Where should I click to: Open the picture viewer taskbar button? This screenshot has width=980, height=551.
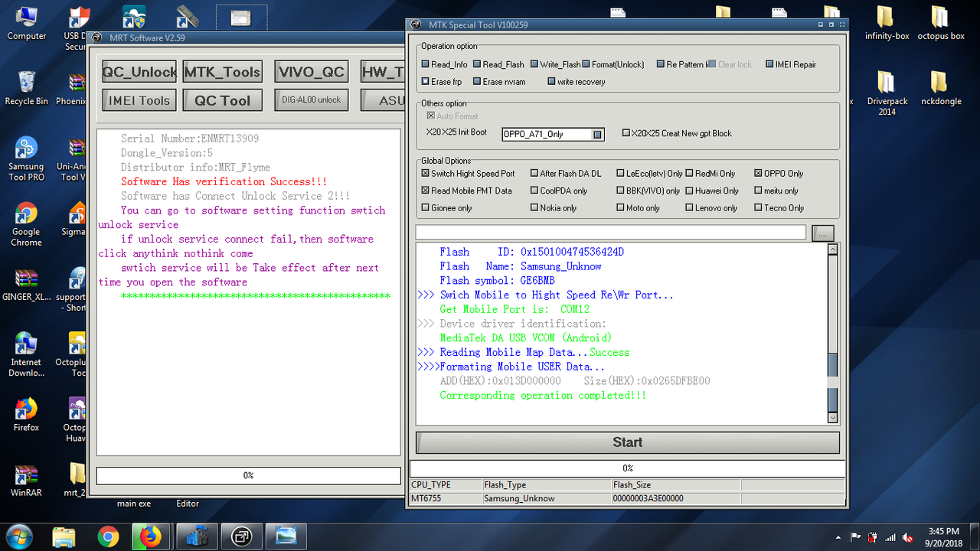point(286,536)
